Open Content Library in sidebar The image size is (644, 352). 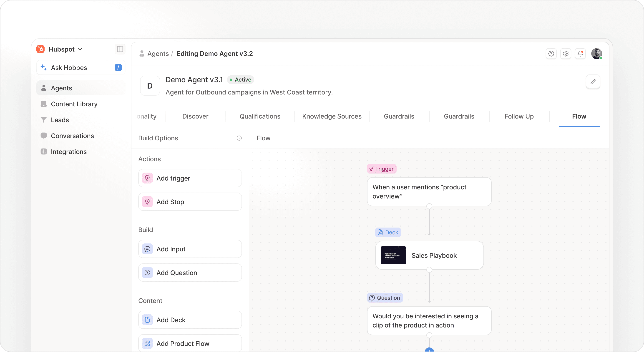74,104
